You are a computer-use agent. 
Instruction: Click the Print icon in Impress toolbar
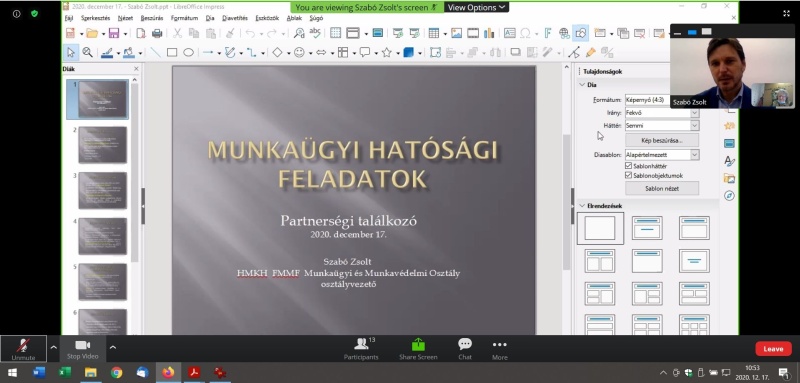coord(157,33)
